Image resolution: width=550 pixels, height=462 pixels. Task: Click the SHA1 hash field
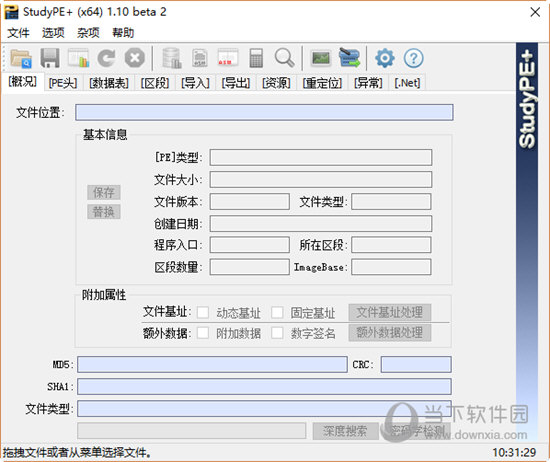[264, 387]
